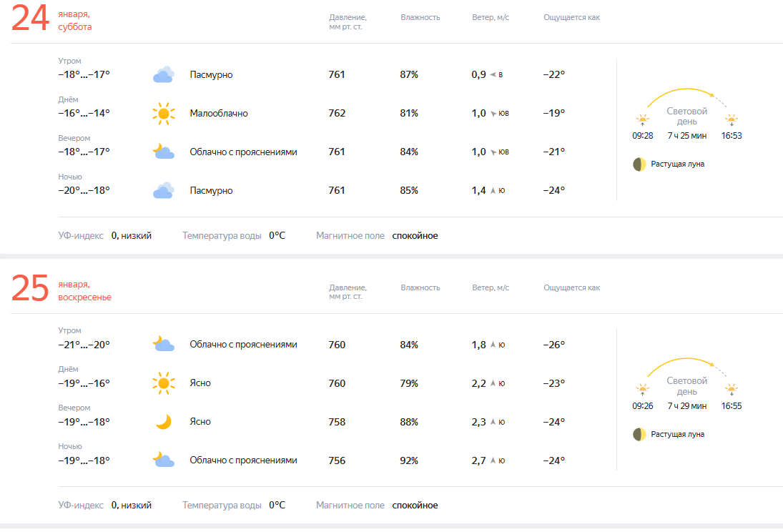
Task: Click the Растущая луна label for January 25
Action: (677, 434)
